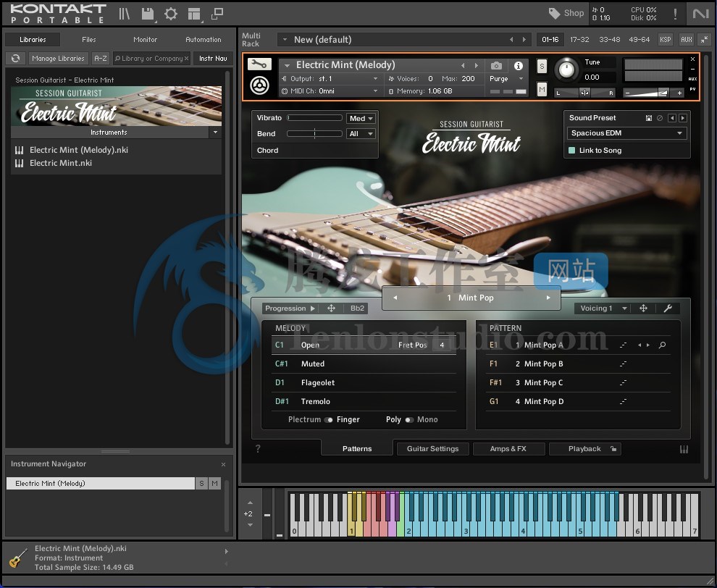This screenshot has height=588, width=717.
Task: Toggle S button in Instrument Navigator
Action: coord(201,483)
